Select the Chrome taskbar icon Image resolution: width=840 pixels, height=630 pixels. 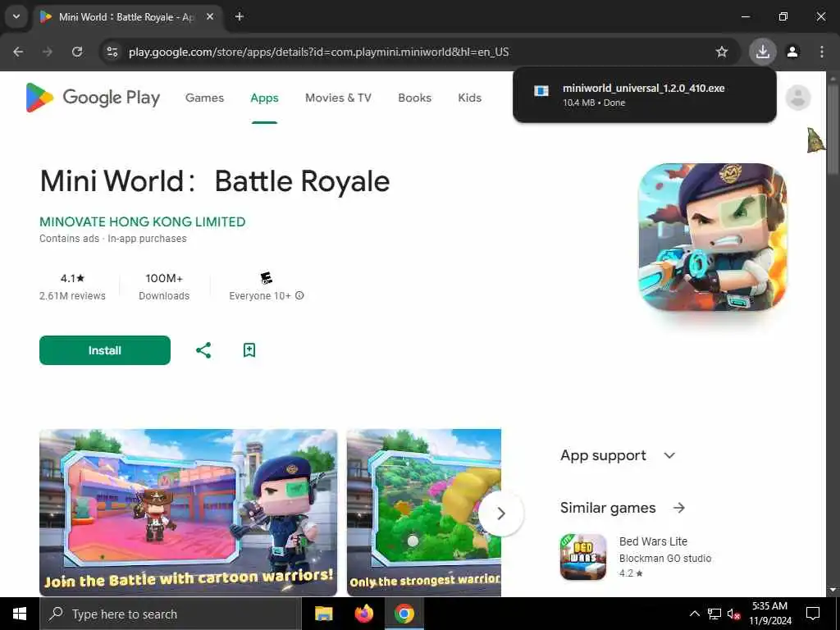[x=404, y=614]
